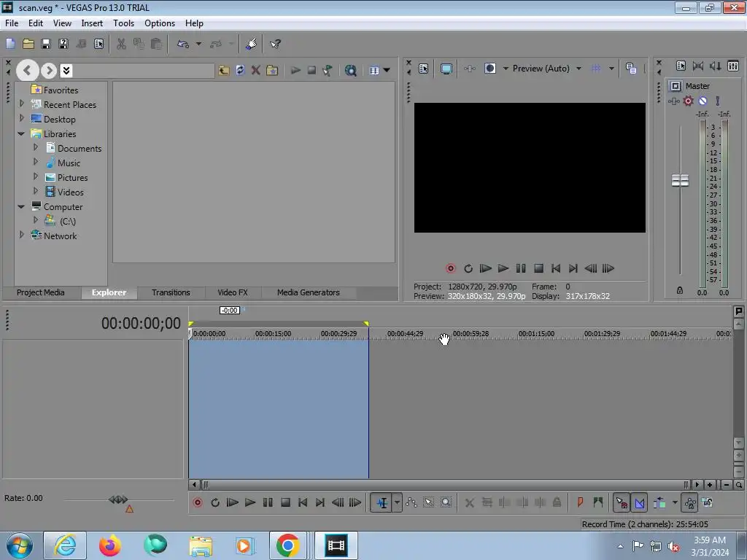Toggle the preview Overlays grid icon

pyautogui.click(x=595, y=69)
